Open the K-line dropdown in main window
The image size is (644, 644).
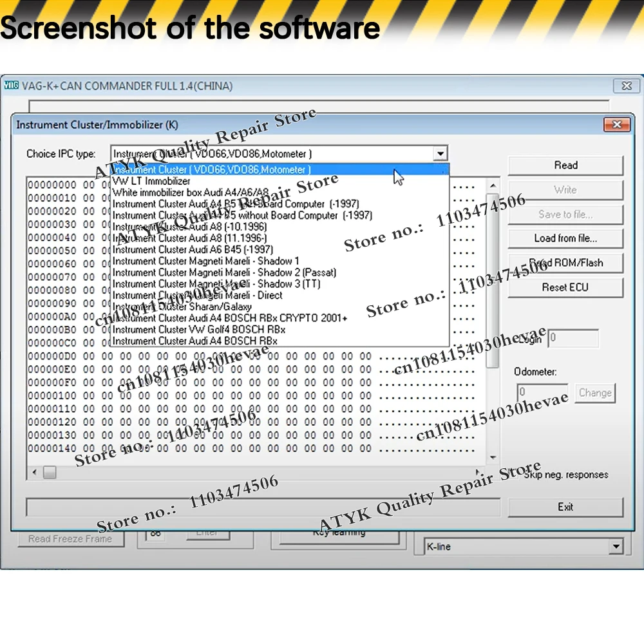[x=616, y=547]
